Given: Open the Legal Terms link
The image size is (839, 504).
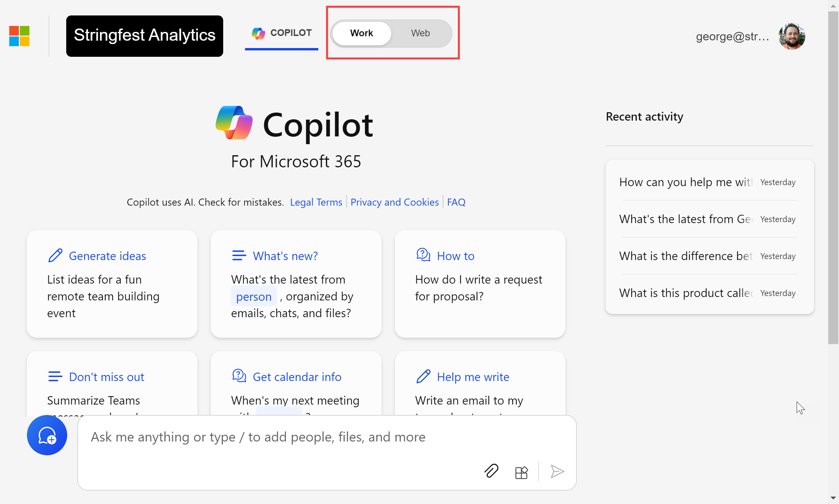Looking at the screenshot, I should (316, 202).
